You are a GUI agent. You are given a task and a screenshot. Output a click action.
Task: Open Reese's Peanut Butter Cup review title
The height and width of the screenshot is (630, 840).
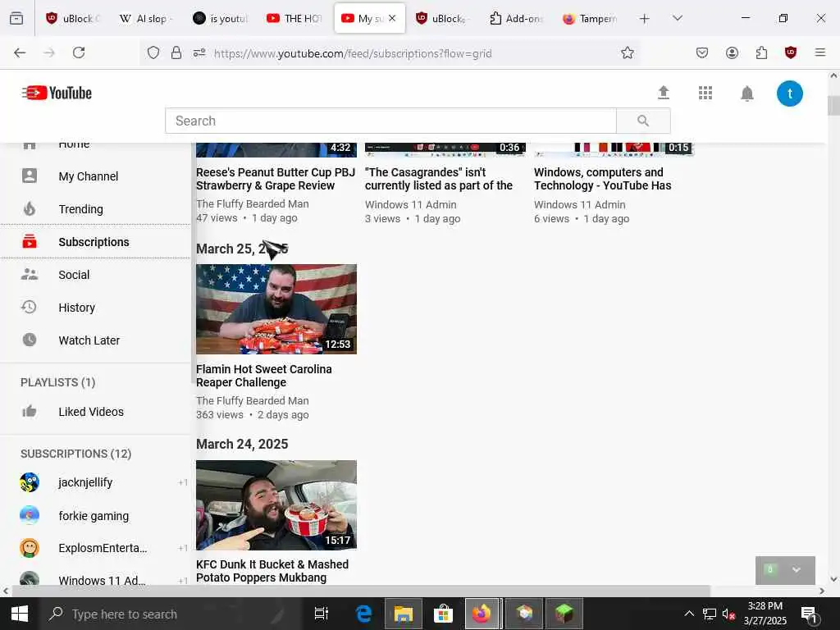click(276, 179)
